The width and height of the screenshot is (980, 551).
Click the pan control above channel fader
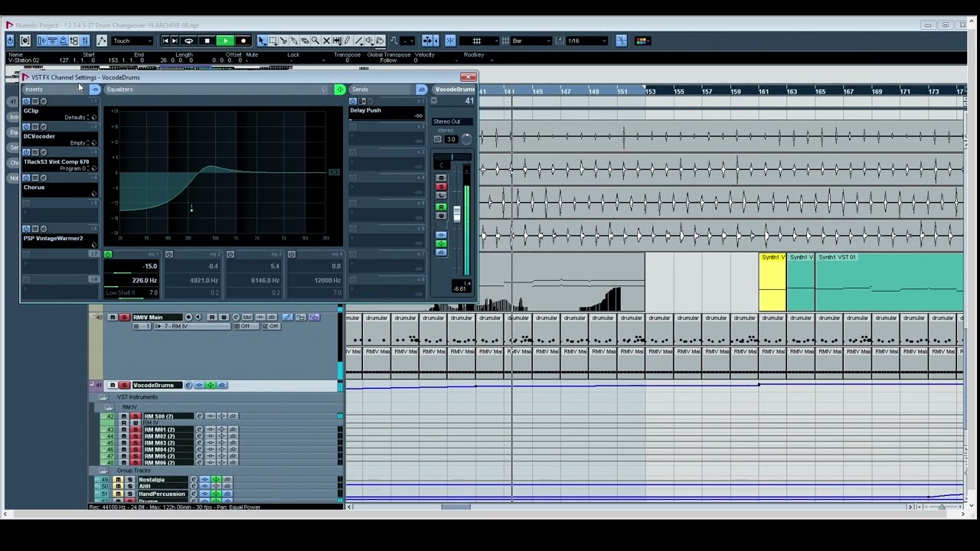[x=452, y=158]
